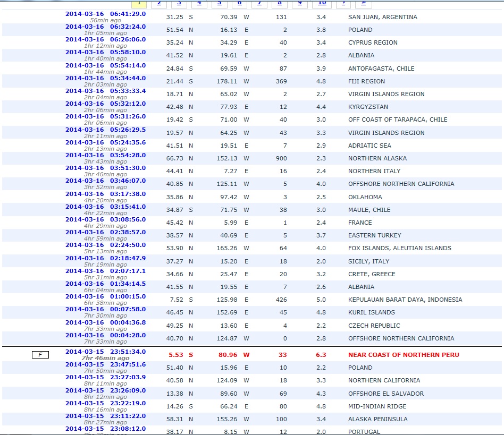504x435 pixels.
Task: Click the '7hr 46min ago' Peru timestamp note
Action: pos(105,359)
